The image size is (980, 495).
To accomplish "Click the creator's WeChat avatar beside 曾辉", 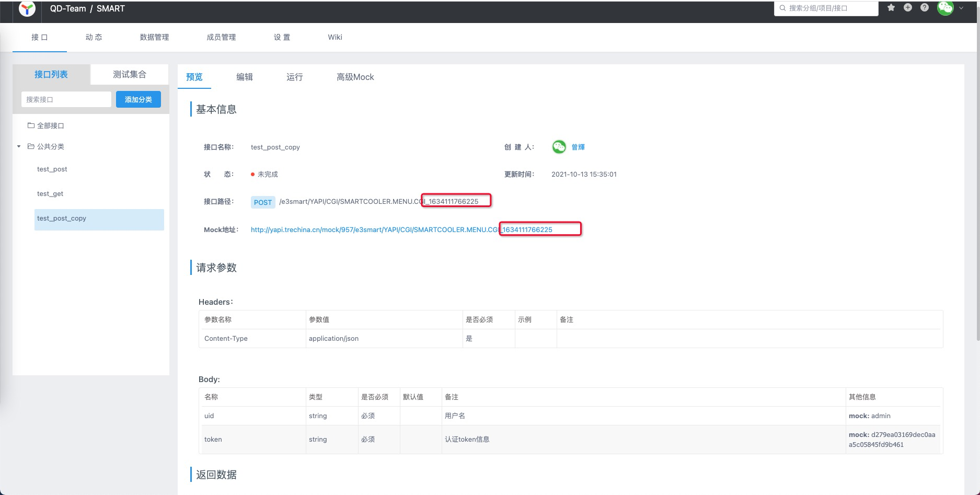I will pyautogui.click(x=559, y=147).
